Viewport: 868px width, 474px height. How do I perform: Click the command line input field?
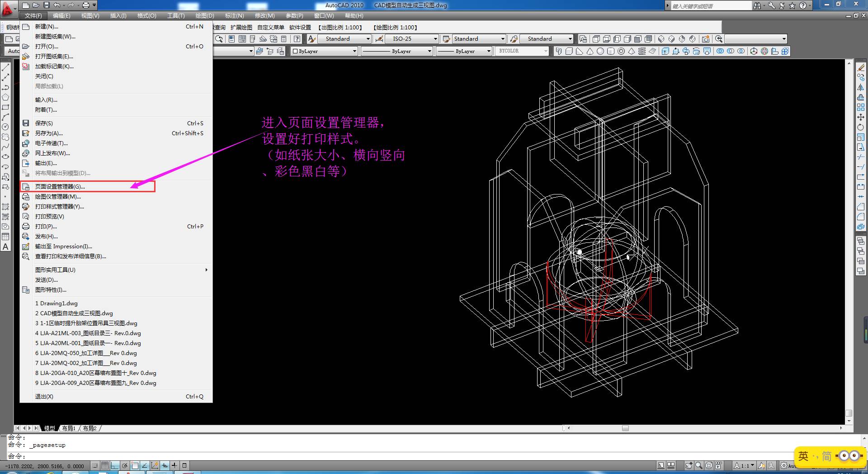434,456
